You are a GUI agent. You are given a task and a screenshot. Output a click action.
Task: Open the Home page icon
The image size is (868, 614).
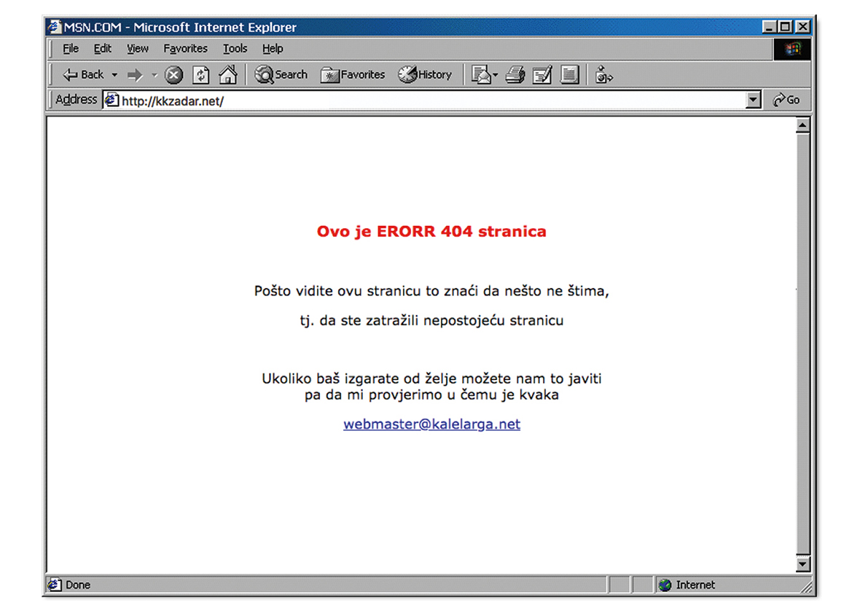(227, 74)
